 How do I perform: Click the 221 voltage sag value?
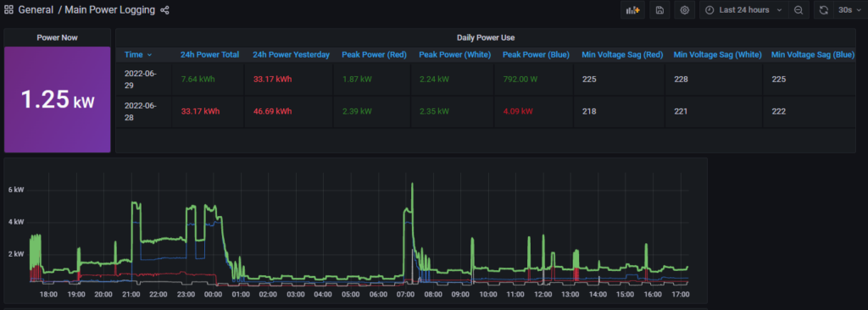point(681,111)
